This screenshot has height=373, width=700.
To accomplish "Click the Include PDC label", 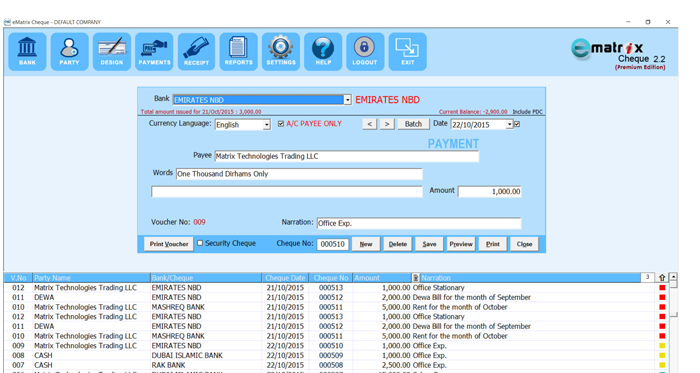I will [527, 112].
